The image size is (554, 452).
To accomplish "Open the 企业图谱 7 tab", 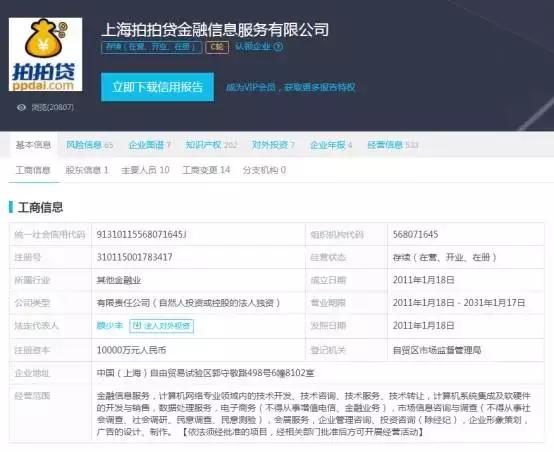I will (149, 145).
